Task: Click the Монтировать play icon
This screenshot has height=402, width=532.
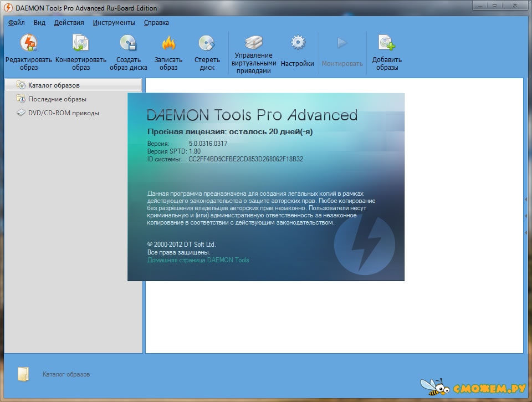Action: (x=342, y=43)
